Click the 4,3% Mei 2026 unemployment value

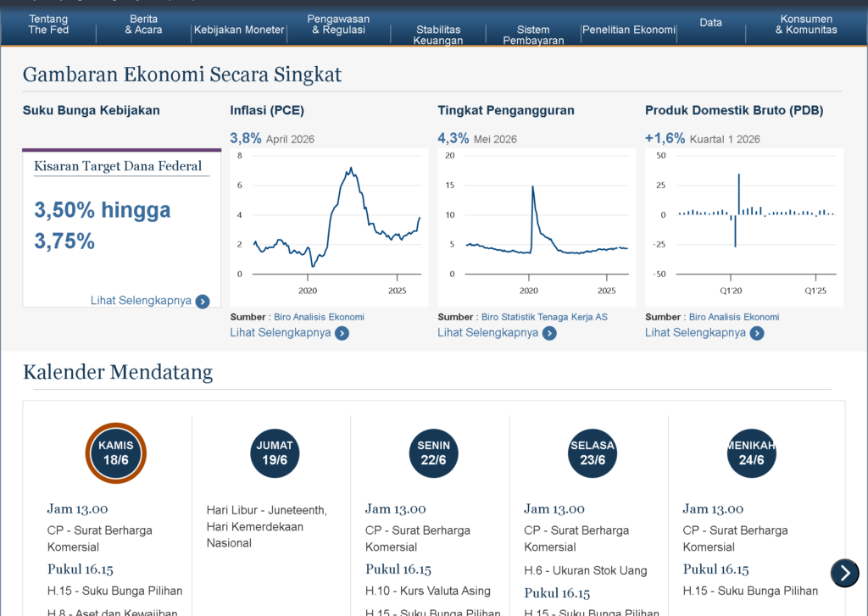point(477,138)
